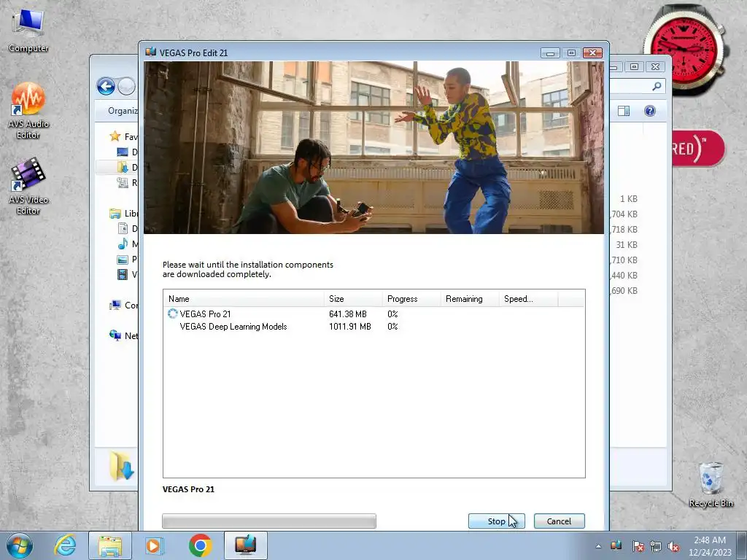Open taskbar clock showing 2:48 AM

[x=710, y=546]
